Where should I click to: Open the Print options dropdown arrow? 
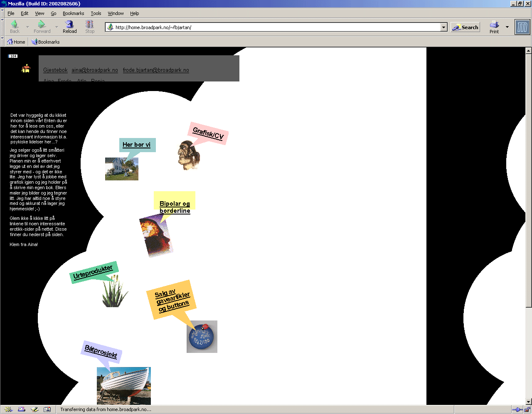point(507,27)
